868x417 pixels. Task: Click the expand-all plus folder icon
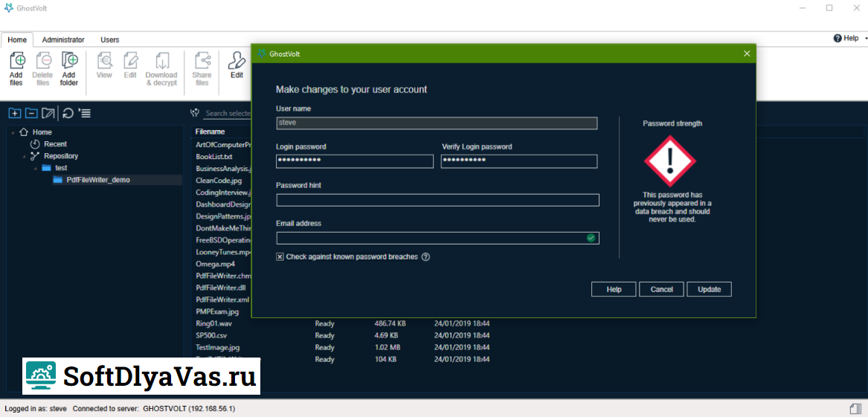pyautogui.click(x=15, y=114)
